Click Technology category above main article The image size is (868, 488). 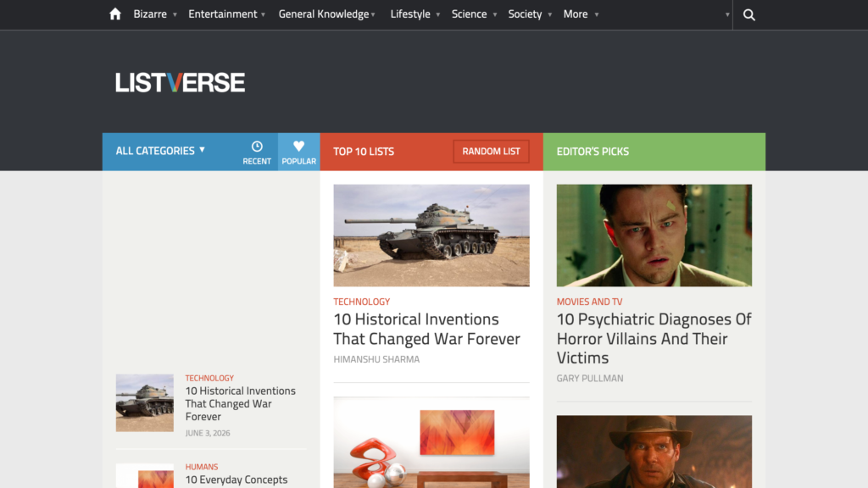tap(361, 302)
